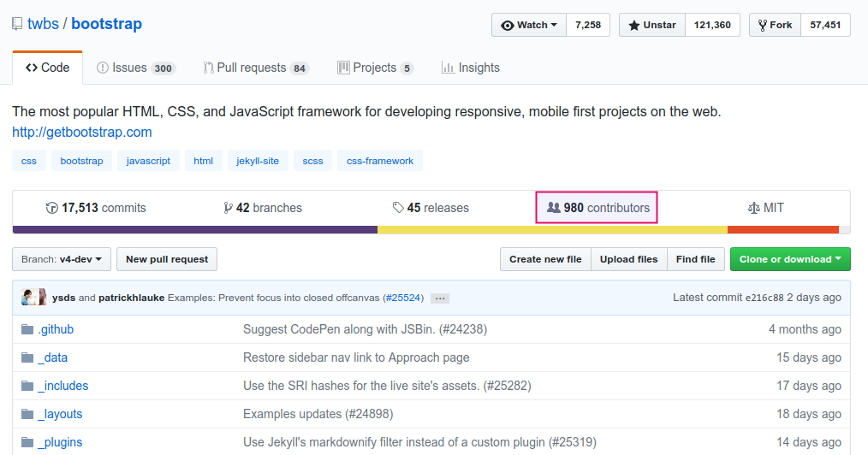Select the bootstrap topic tag
This screenshot has height=455, width=868.
click(x=81, y=161)
